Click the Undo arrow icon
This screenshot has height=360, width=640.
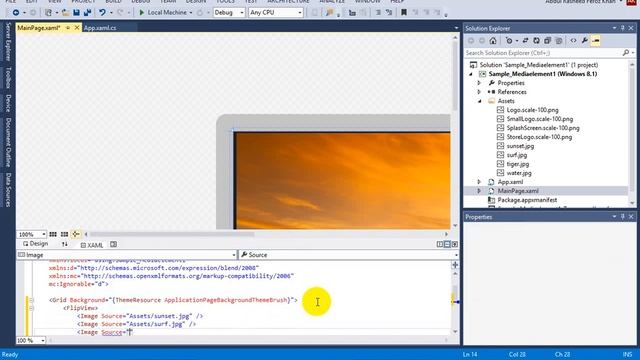click(x=102, y=13)
